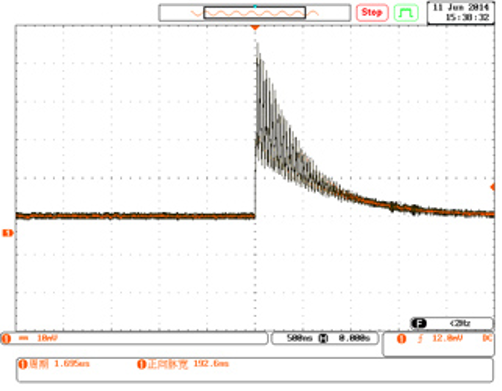502x391 pixels.
Task: Click the red Stop acquisition button
Action: [372, 13]
